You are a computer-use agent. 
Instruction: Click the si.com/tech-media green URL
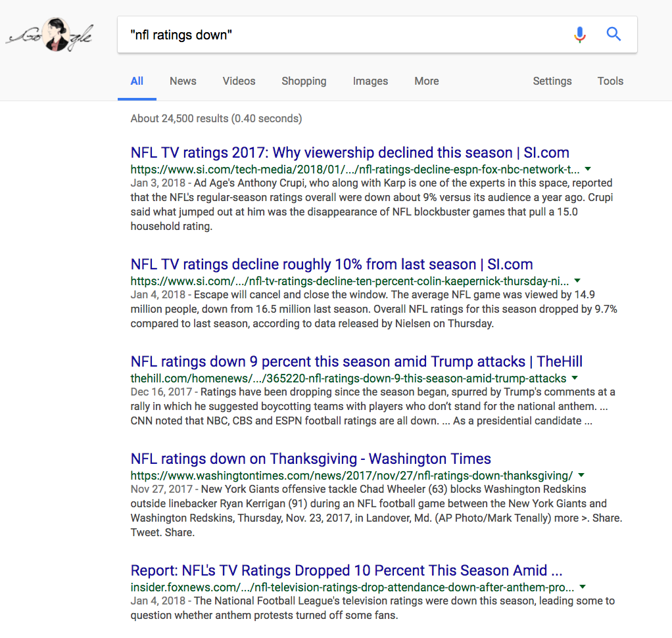[x=355, y=170]
